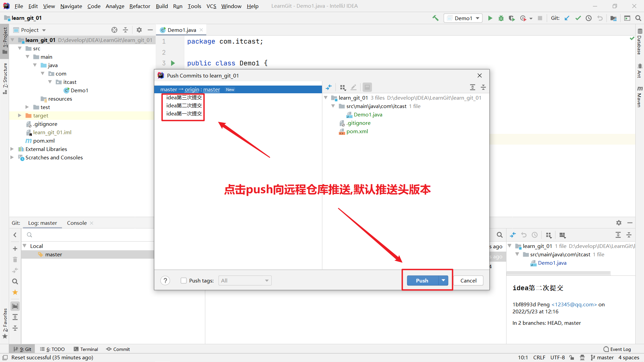Select .gitignore in Project tree
This screenshot has height=362, width=644.
pyautogui.click(x=45, y=124)
